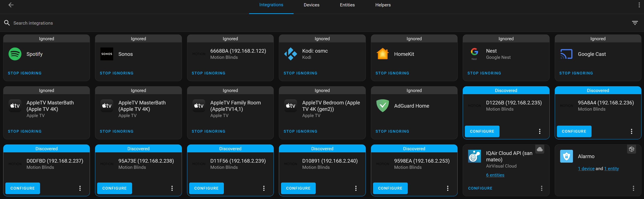644x199 pixels.
Task: Go back using the arrow icon
Action: [x=11, y=5]
